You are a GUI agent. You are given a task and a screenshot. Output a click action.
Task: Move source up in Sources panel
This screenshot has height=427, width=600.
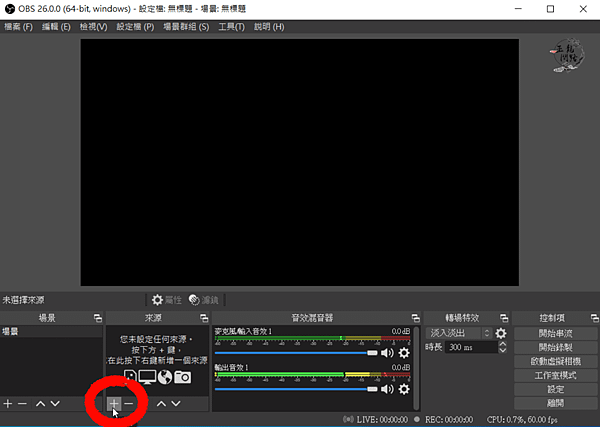tap(161, 403)
